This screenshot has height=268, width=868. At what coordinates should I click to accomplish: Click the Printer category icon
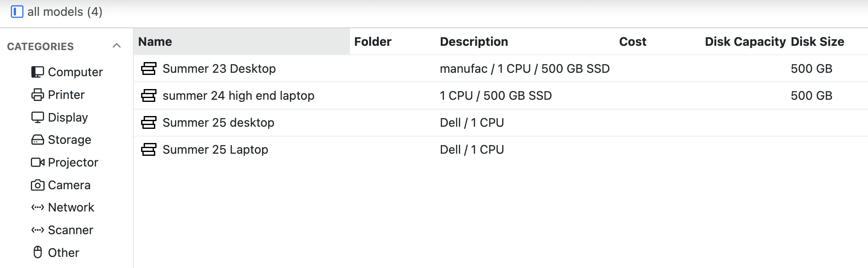37,95
